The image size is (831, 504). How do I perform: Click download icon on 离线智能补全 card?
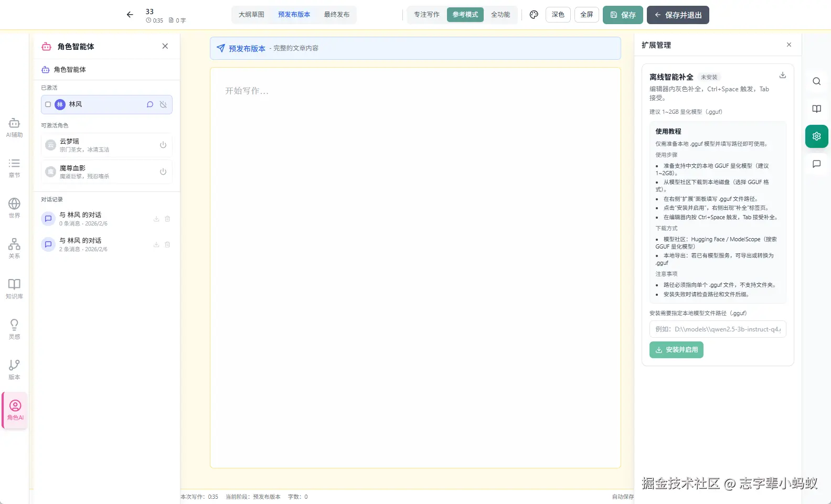pos(782,75)
